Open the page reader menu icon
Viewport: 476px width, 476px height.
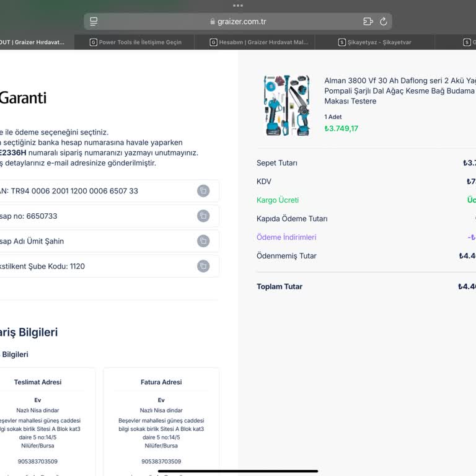[x=94, y=22]
